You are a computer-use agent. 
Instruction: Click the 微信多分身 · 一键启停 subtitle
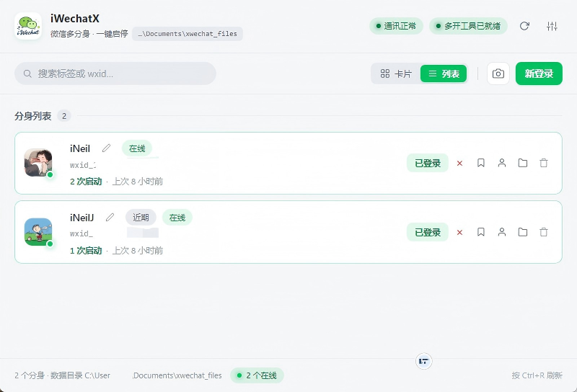[x=89, y=34]
